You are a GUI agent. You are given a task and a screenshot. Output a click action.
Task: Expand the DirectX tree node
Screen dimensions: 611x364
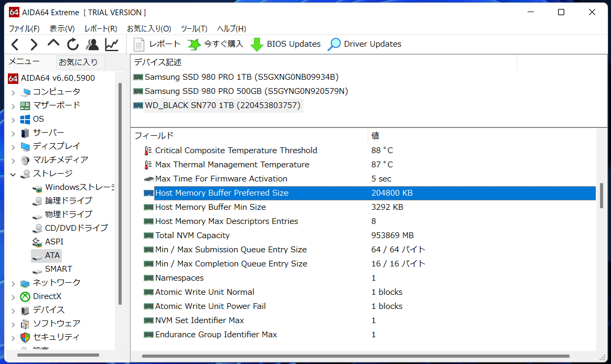coord(13,297)
